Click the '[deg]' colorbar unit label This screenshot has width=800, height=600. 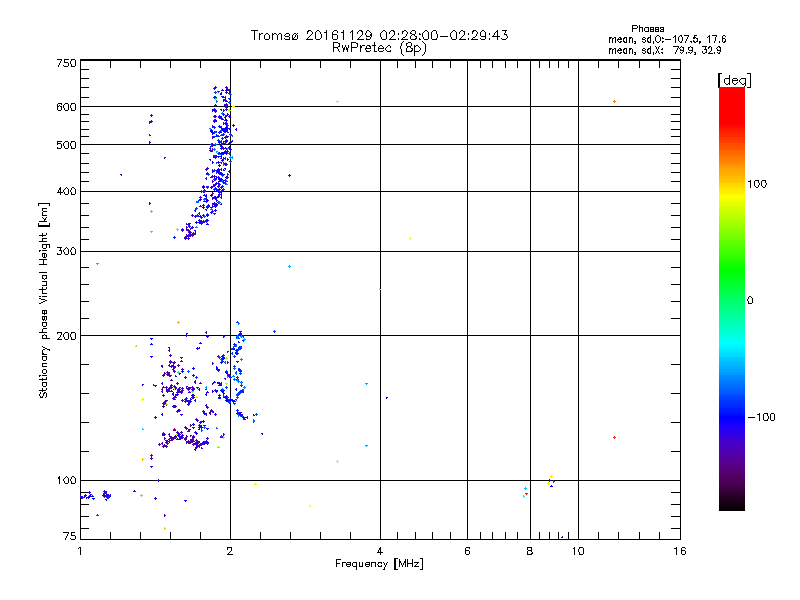click(x=734, y=80)
